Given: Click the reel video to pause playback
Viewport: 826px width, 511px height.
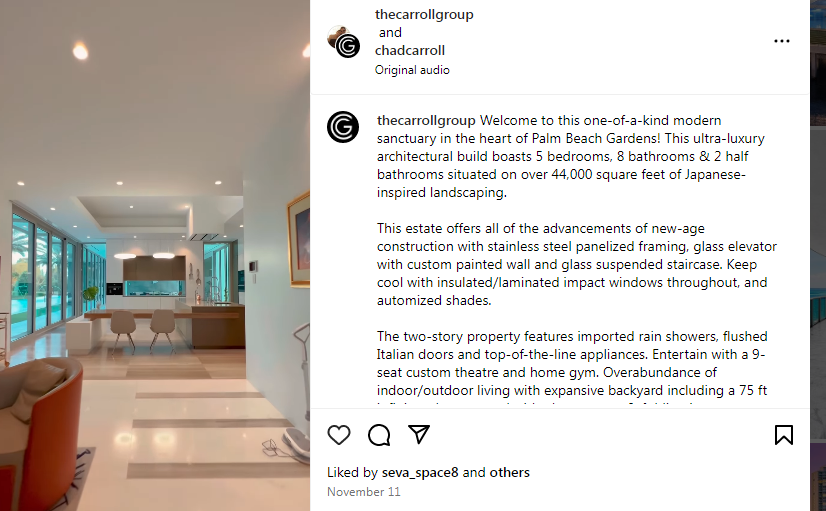Looking at the screenshot, I should (155, 256).
